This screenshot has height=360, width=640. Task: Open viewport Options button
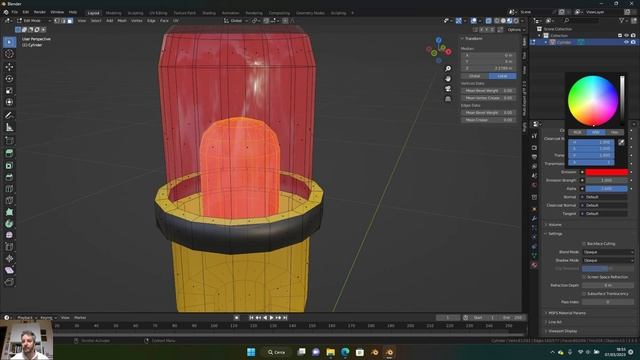[516, 30]
